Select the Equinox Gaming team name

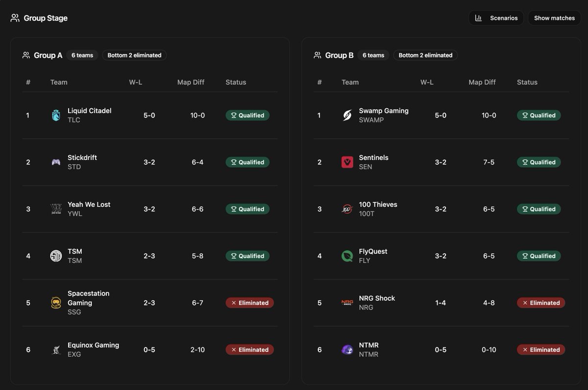click(93, 345)
